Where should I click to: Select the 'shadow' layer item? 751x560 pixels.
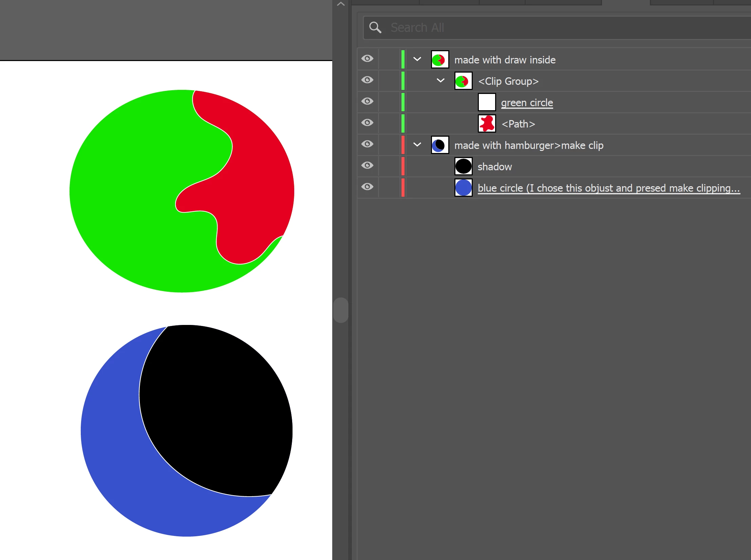[x=494, y=167]
